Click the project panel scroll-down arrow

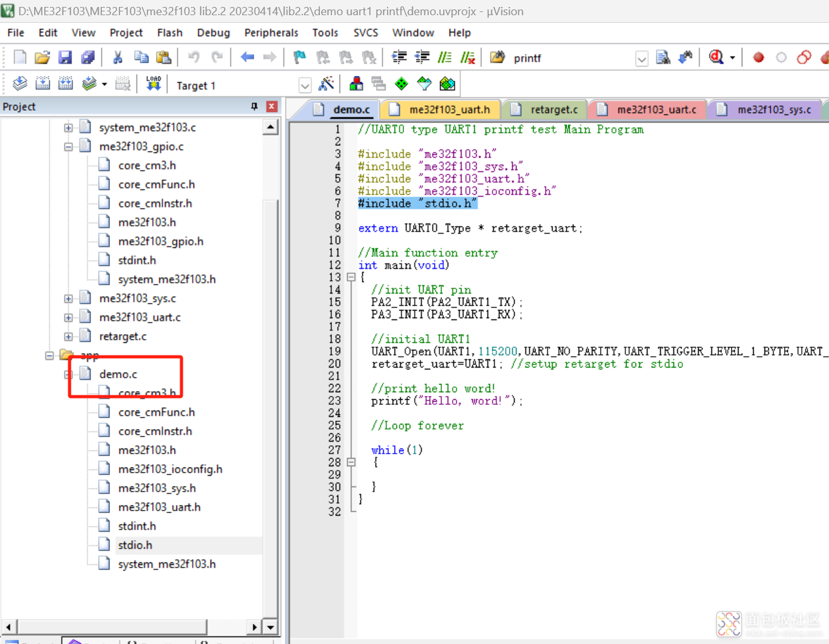[271, 627]
